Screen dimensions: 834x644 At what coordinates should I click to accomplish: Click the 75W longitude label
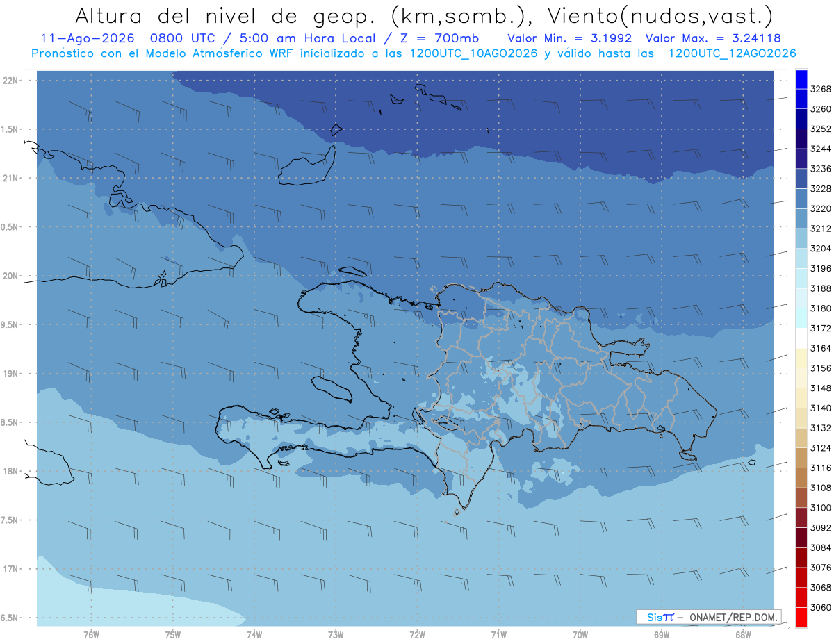coord(173,634)
